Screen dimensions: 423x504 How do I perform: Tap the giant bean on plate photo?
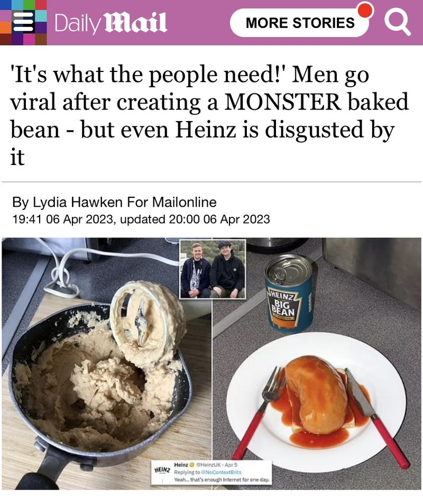tap(317, 363)
